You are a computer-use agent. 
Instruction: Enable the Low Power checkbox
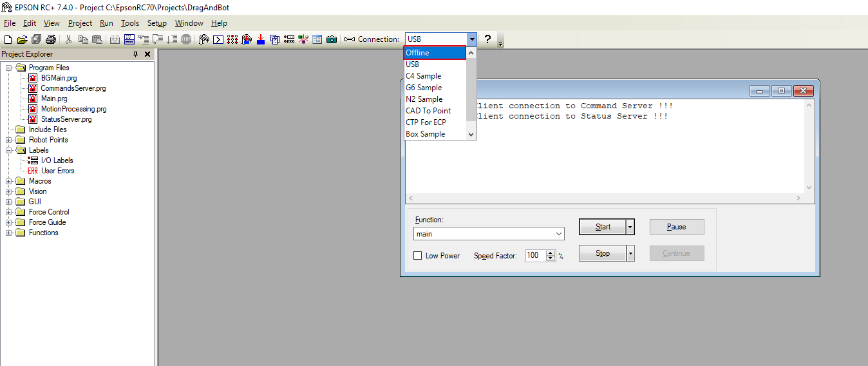[x=417, y=256]
